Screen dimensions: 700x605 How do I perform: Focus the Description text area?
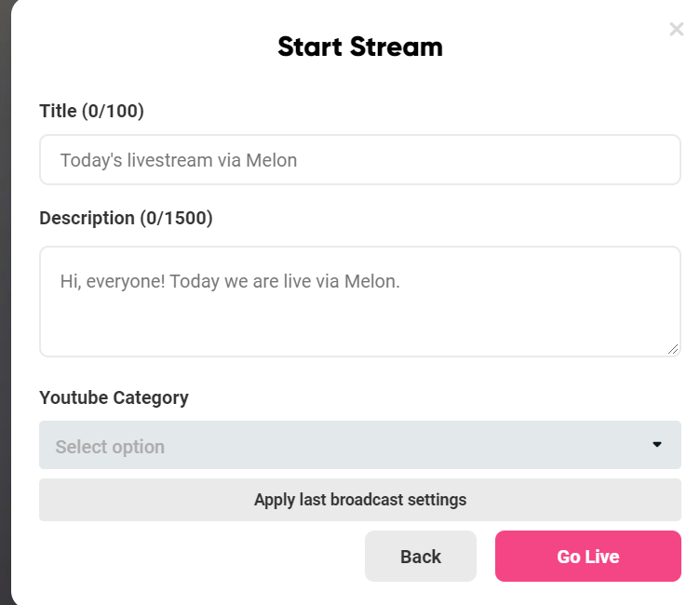(359, 316)
